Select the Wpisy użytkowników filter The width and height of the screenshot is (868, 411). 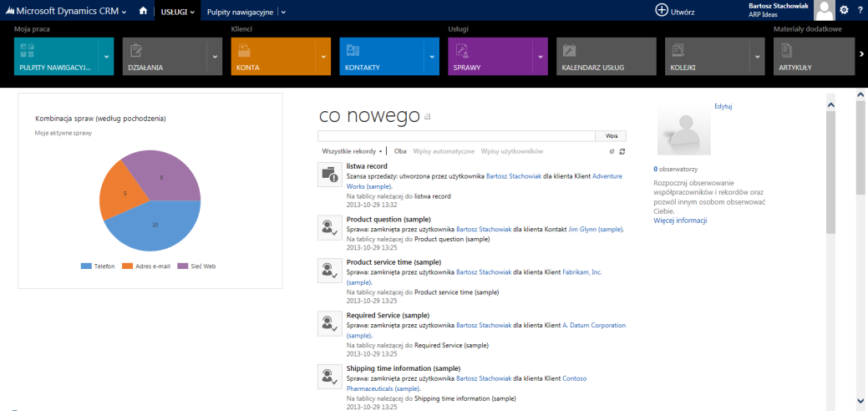(x=512, y=151)
